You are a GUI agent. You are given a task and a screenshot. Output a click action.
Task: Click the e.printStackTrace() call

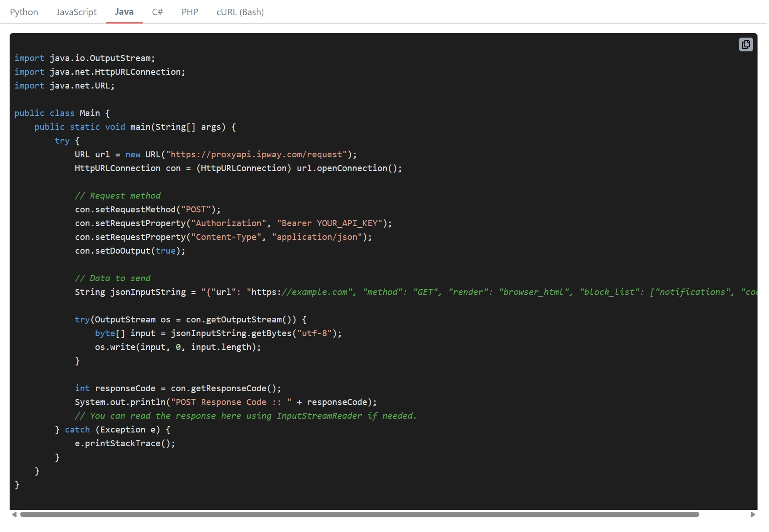pos(125,443)
